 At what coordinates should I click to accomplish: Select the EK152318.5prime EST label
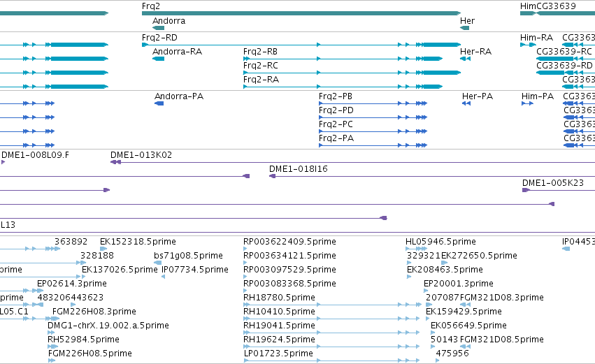[x=138, y=242]
